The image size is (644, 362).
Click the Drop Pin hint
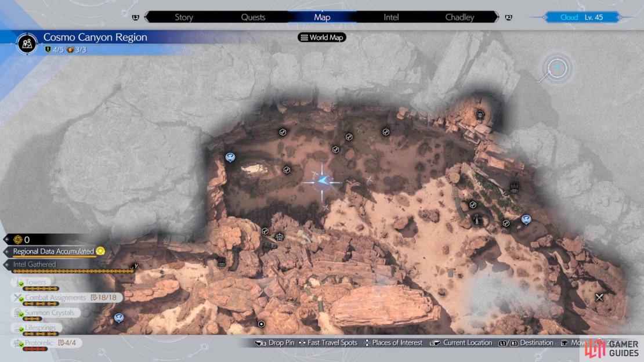[275, 343]
